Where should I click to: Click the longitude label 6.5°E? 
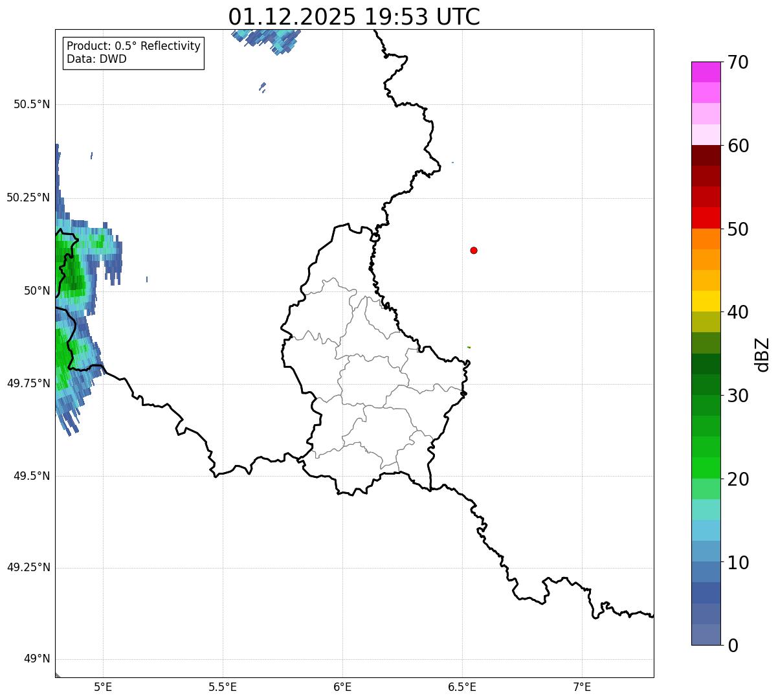[x=462, y=686]
